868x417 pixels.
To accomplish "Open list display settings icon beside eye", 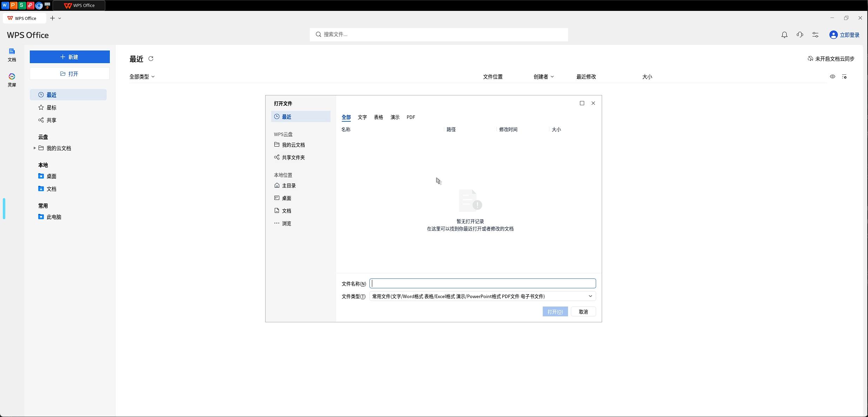I will (844, 76).
